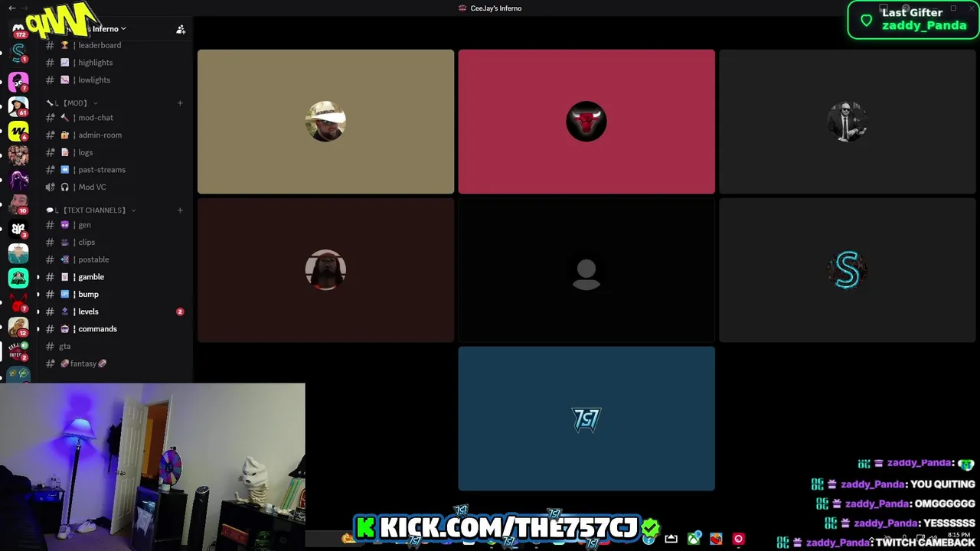Open the clips channel
Image resolution: width=980 pixels, height=551 pixels.
tap(113, 242)
